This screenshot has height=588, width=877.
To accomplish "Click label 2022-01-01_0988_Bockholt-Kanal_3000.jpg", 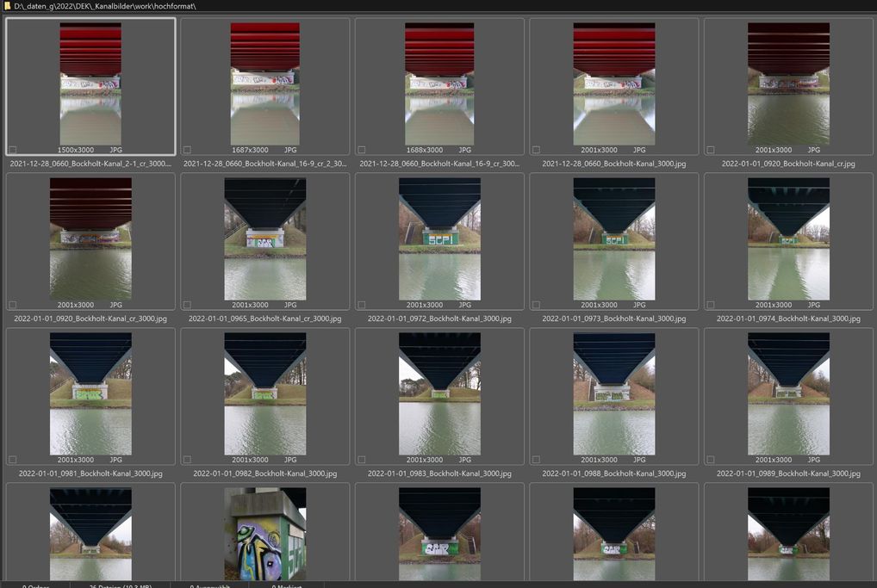I will click(614, 473).
